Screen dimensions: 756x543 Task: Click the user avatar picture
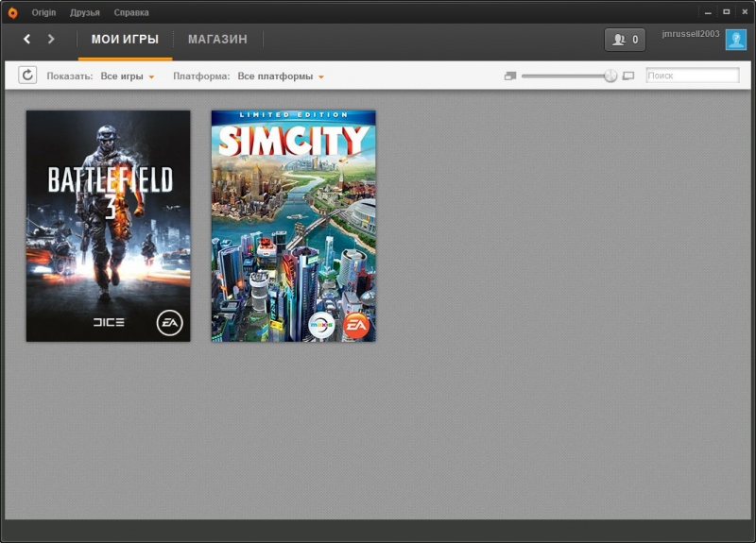(x=736, y=40)
